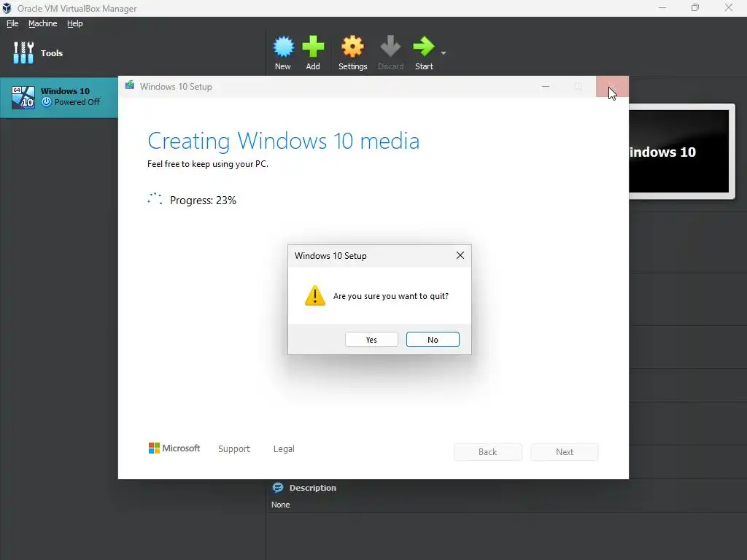This screenshot has width=747, height=560.
Task: Click the Microsoft logo
Action: click(x=174, y=448)
